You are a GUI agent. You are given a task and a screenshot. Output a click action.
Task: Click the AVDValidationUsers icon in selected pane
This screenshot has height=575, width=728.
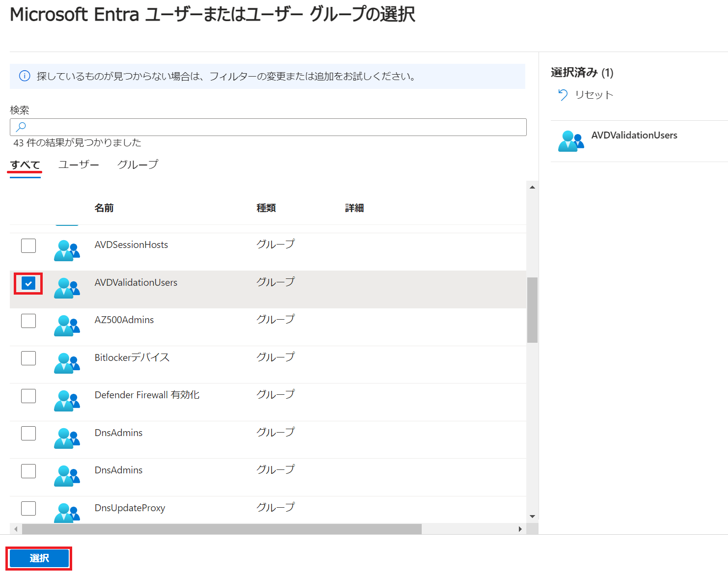pos(571,141)
